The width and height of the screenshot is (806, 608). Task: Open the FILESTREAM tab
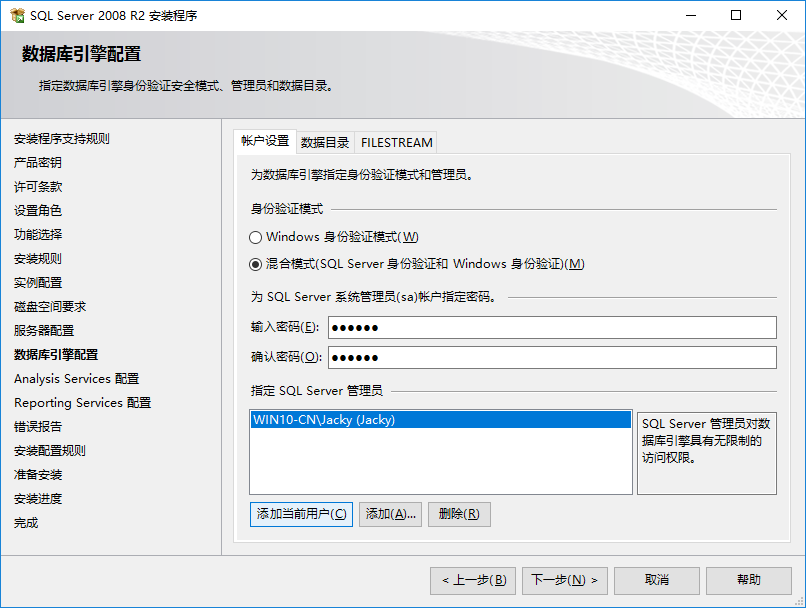coord(396,142)
